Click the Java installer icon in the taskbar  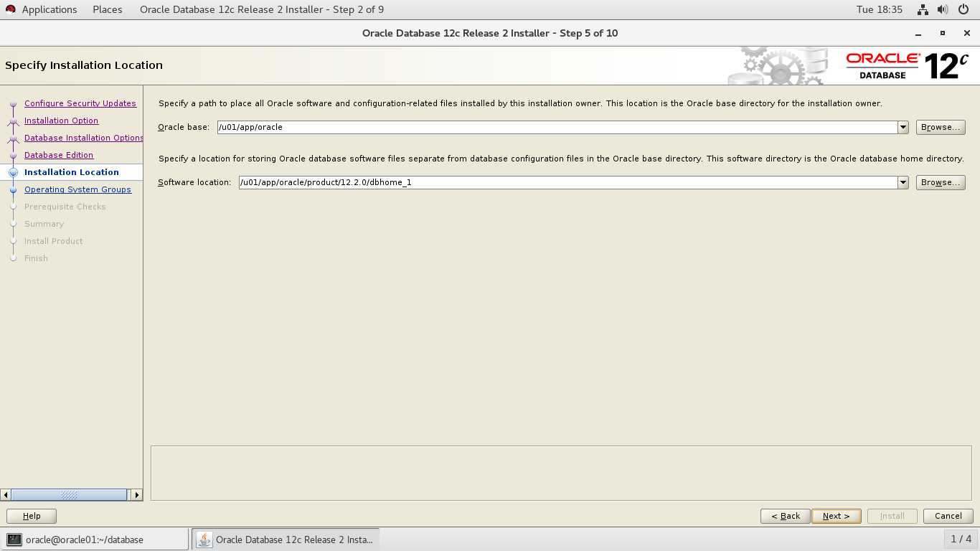click(204, 540)
